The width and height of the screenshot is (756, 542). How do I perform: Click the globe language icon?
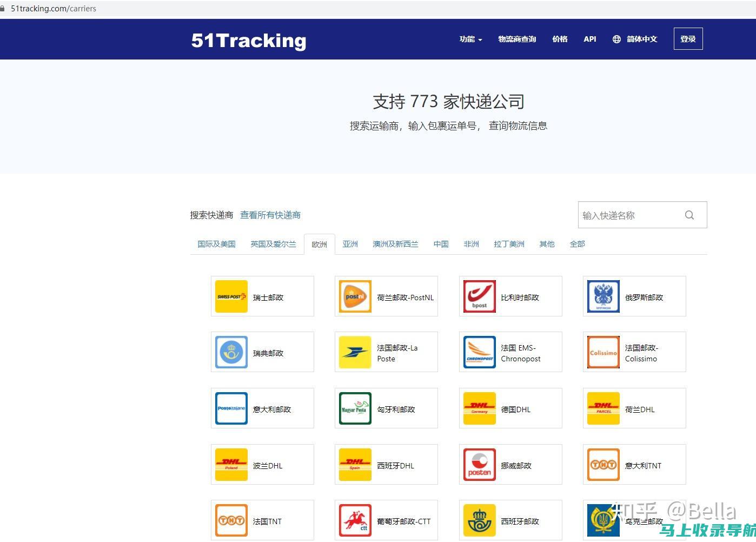tap(616, 39)
